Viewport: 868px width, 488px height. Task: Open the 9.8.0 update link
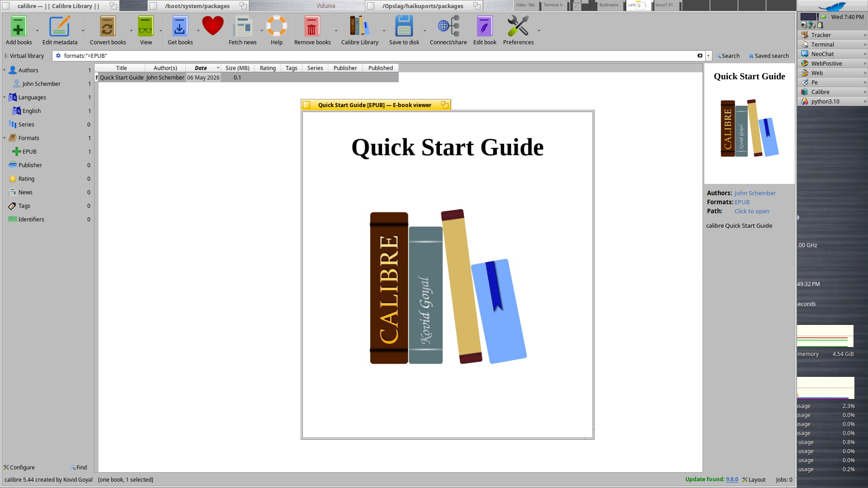tap(732, 479)
